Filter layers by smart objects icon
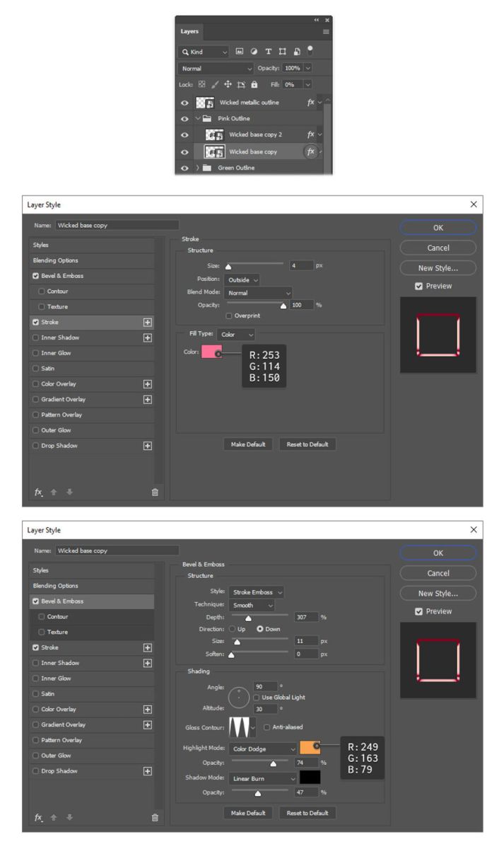This screenshot has width=504, height=849. [297, 52]
